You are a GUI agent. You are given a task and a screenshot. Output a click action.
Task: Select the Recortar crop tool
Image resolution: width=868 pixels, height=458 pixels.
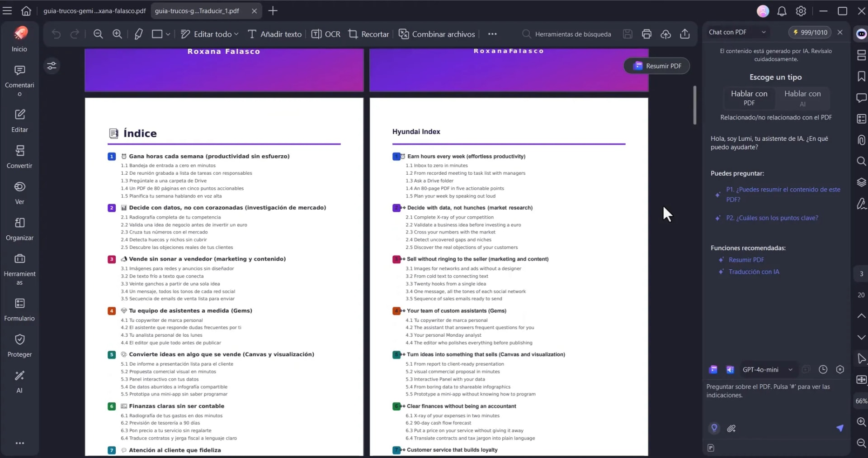pos(368,34)
